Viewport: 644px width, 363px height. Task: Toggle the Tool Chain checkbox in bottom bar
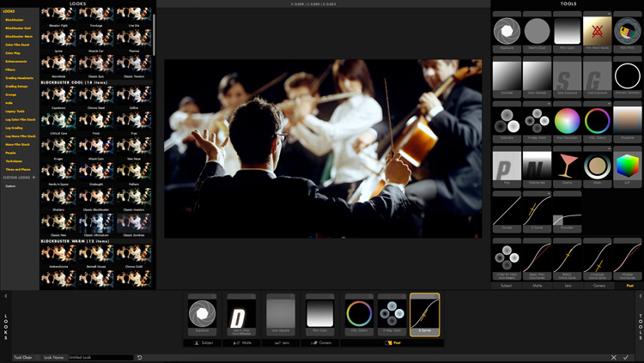[38, 358]
